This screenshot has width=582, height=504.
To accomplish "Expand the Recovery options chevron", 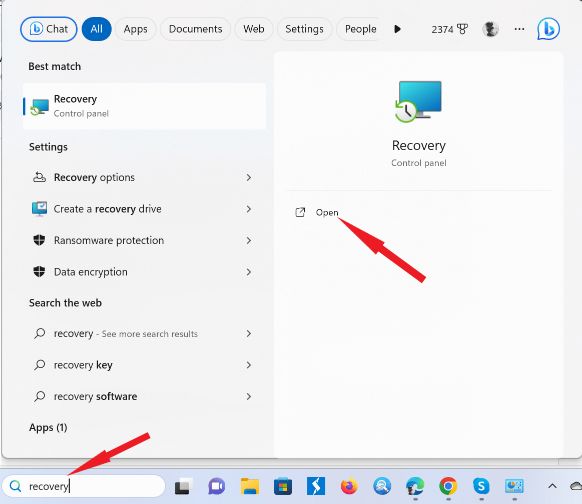I will (249, 177).
